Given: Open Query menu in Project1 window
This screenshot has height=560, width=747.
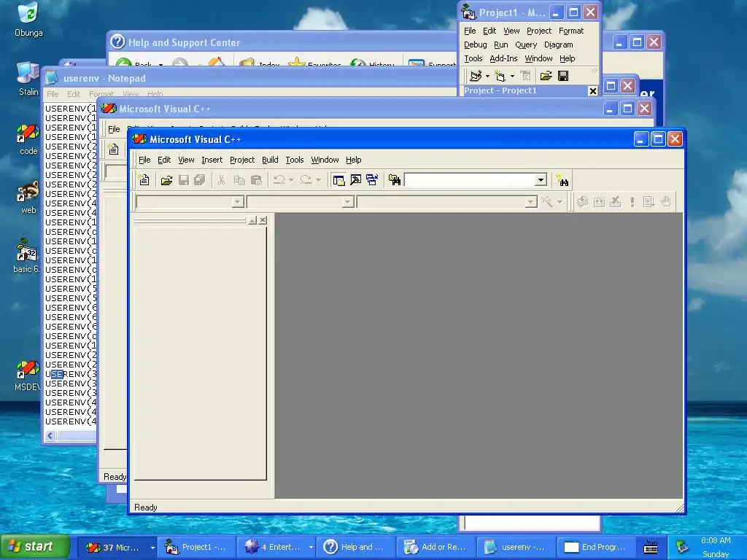Looking at the screenshot, I should [x=525, y=44].
